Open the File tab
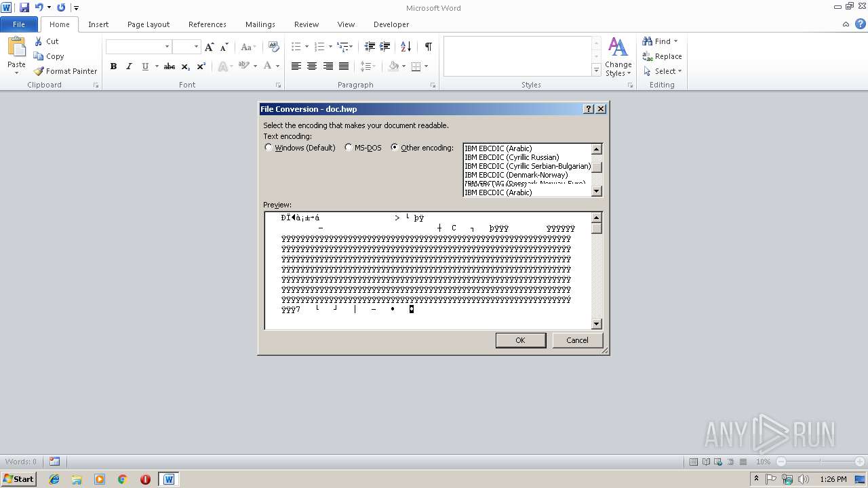 point(19,24)
